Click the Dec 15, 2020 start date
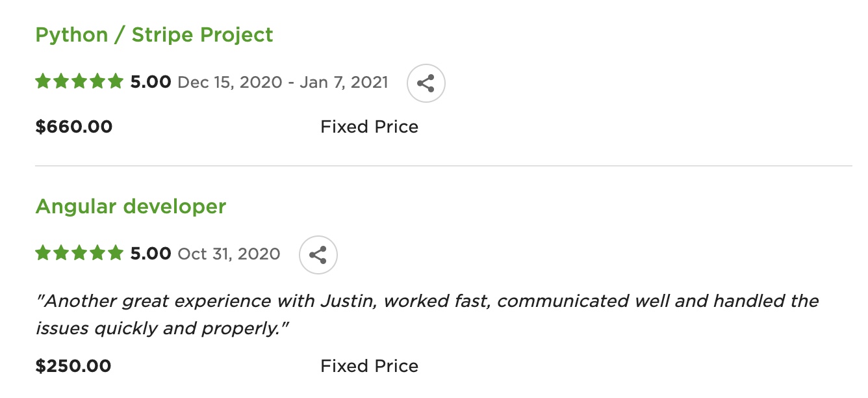The height and width of the screenshot is (398, 868). [229, 83]
